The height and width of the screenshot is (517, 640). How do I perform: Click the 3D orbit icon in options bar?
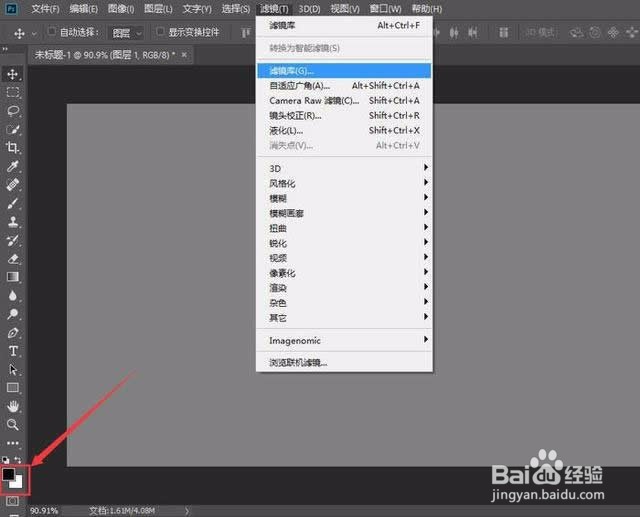(x=576, y=33)
